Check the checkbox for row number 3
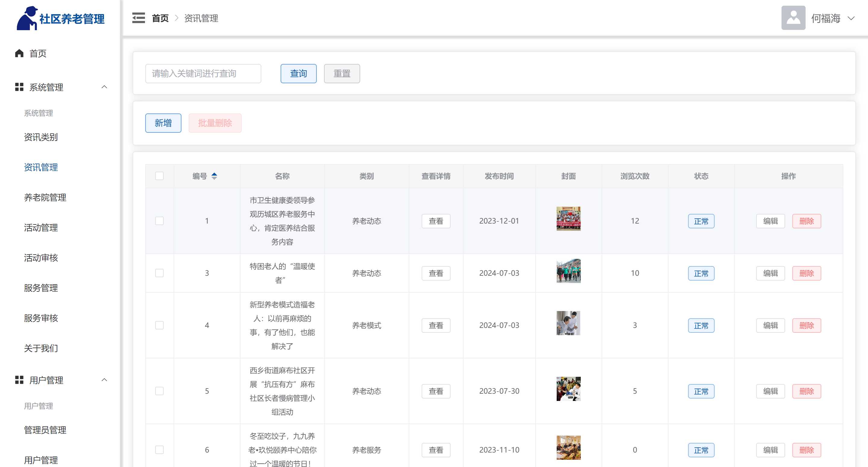This screenshot has width=868, height=467. point(159,273)
